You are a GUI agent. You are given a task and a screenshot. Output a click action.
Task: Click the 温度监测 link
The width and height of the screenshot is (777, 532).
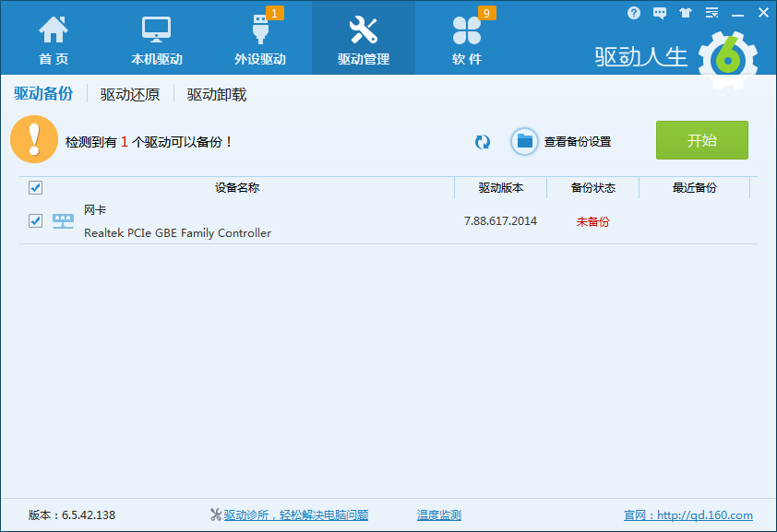[x=439, y=515]
